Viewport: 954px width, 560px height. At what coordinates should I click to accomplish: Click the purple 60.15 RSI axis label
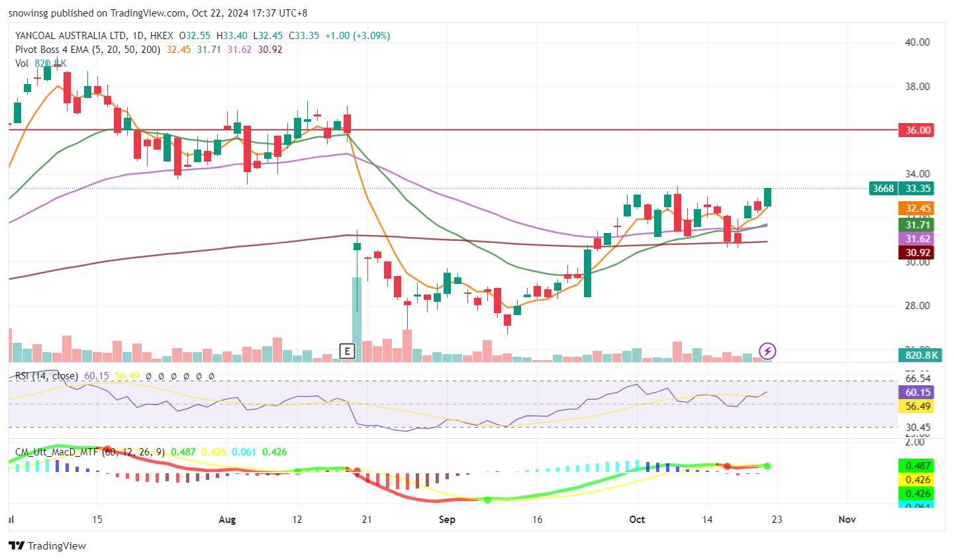coord(918,393)
